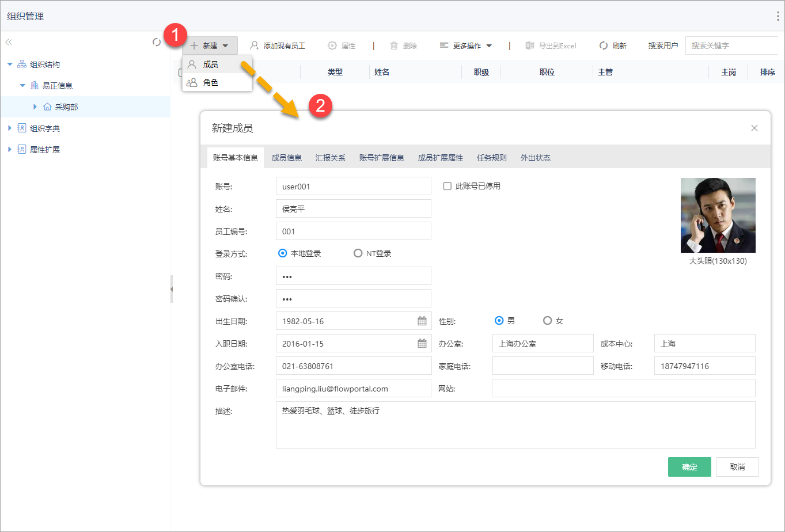Check the 此账号已停用 checkbox
The width and height of the screenshot is (785, 532).
tap(447, 186)
